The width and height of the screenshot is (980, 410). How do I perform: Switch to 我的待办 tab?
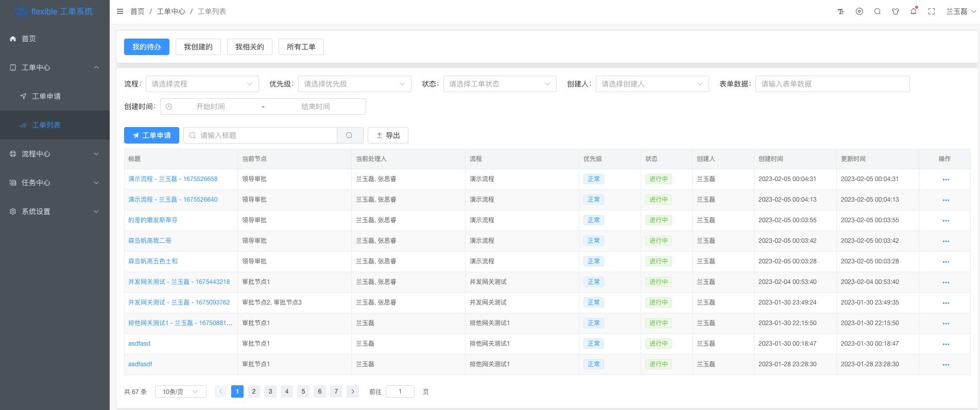147,47
